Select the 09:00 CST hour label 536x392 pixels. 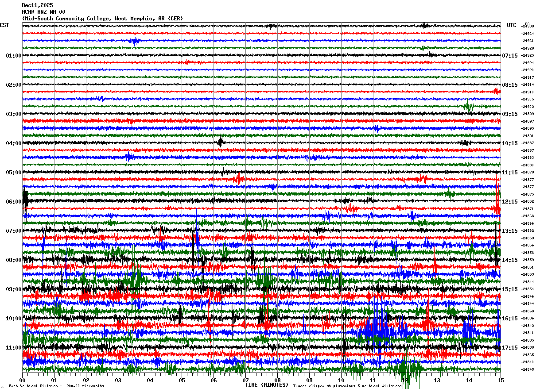(x=14, y=289)
